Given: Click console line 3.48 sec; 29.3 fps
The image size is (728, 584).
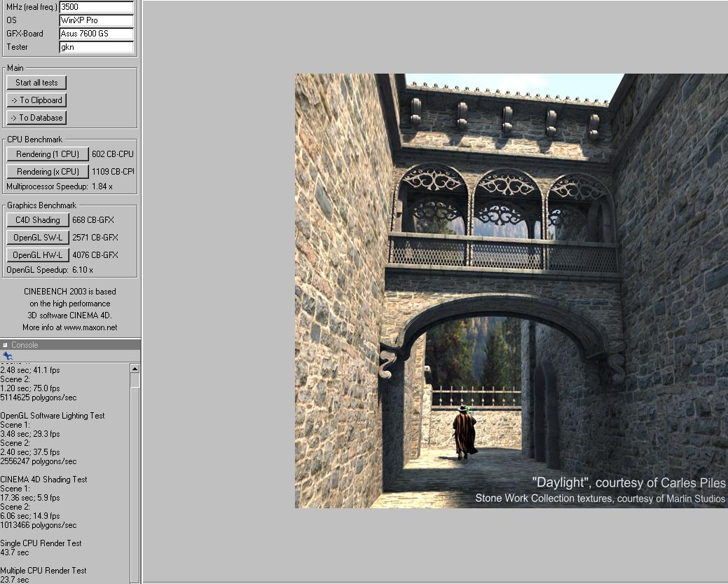Looking at the screenshot, I should click(30, 434).
